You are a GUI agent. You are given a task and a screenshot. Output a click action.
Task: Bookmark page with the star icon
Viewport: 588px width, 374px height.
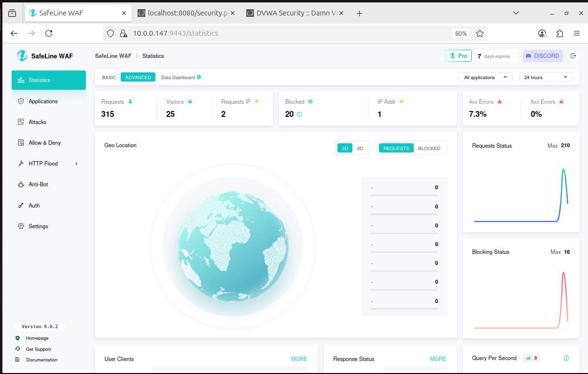(x=480, y=33)
